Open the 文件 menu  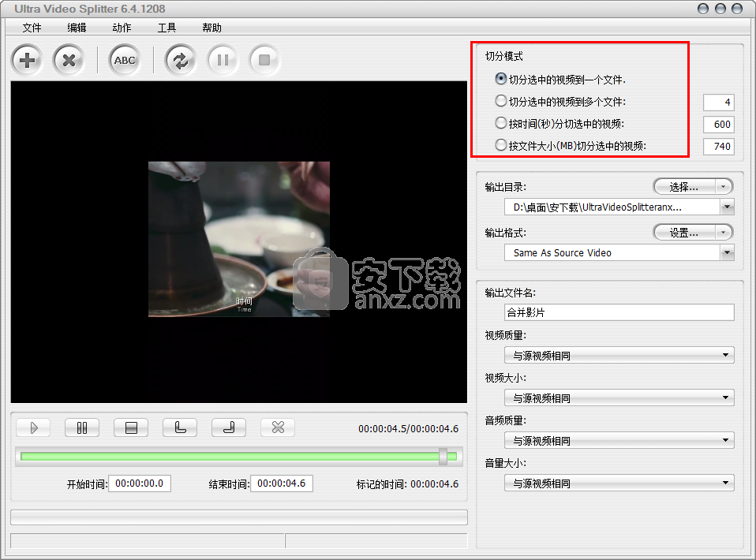pyautogui.click(x=32, y=28)
